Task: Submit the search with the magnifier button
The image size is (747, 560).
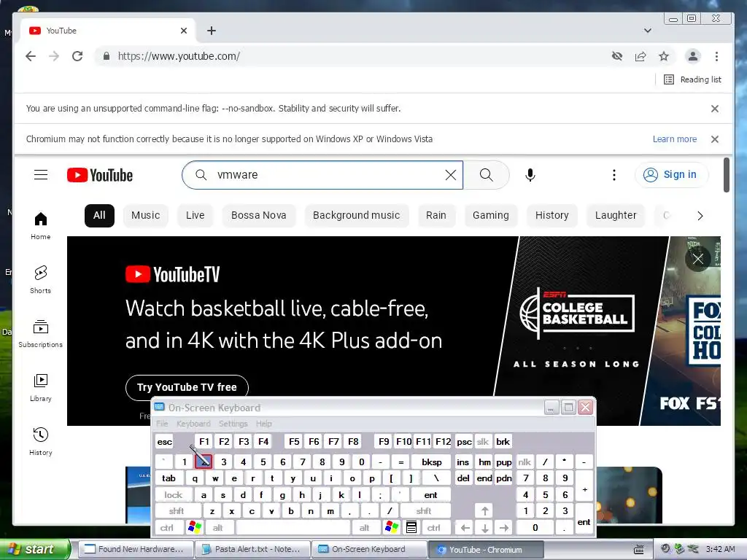Action: click(x=487, y=175)
